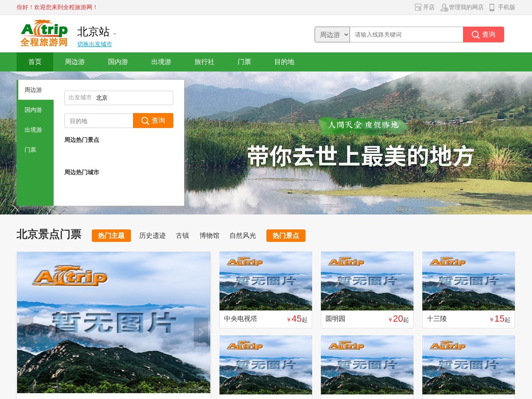Click the Atrip logo at top left
This screenshot has width=532, height=399.
(44, 33)
